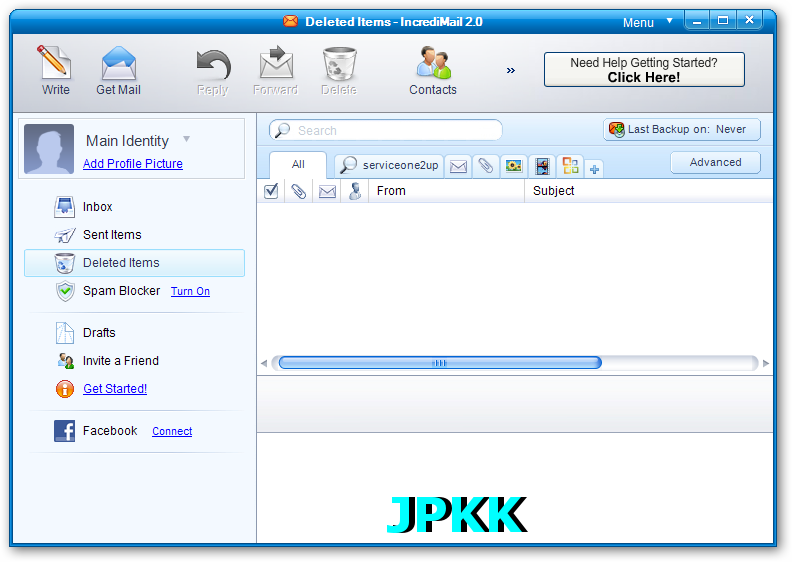Click the Add Profile Picture link
The height and width of the screenshot is (562, 792).
[133, 164]
